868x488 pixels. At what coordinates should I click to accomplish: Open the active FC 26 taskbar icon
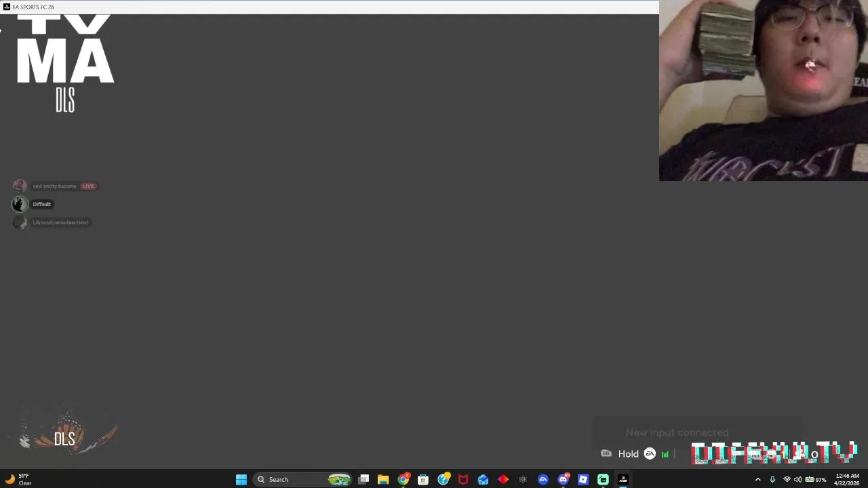(x=623, y=479)
